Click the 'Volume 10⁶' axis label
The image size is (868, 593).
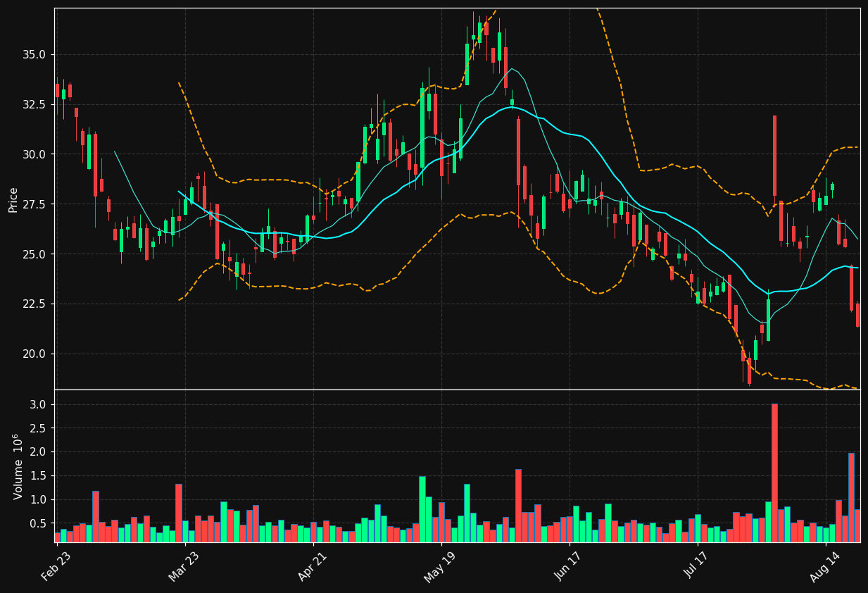pyautogui.click(x=16, y=467)
